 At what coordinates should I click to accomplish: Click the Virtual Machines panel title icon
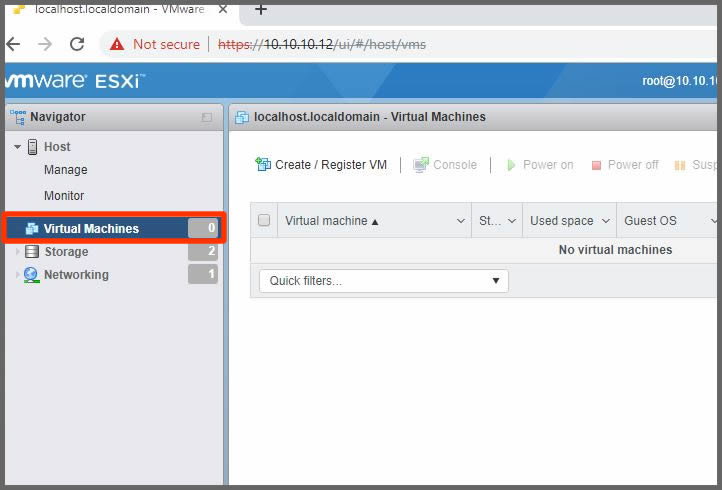(242, 117)
